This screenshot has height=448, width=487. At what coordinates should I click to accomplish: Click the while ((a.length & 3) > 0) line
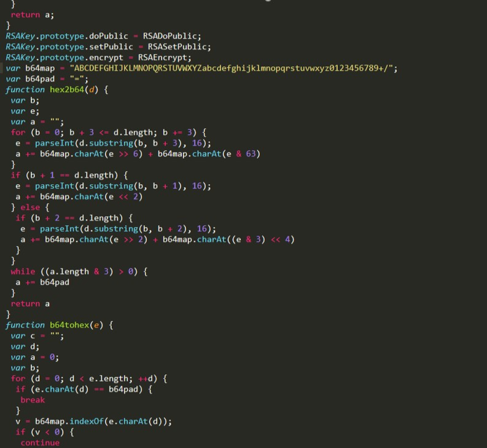click(x=79, y=272)
